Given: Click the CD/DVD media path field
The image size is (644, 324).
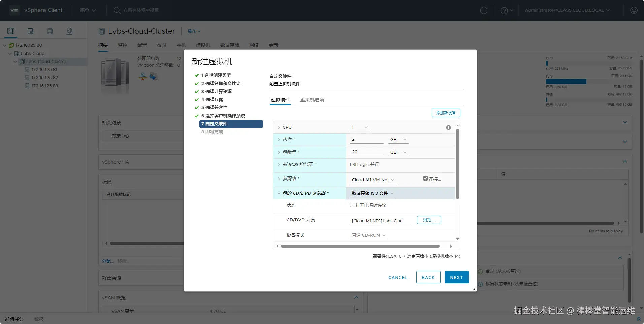Looking at the screenshot, I should click(x=381, y=221).
